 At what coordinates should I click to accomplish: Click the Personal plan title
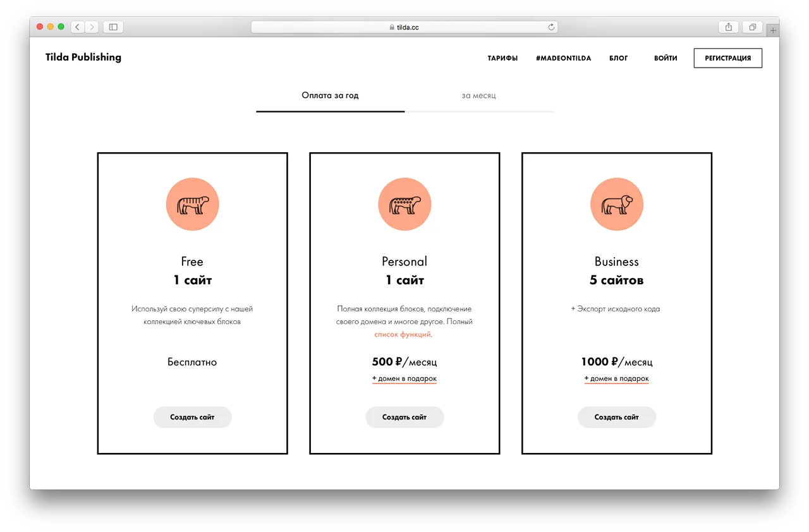[404, 262]
